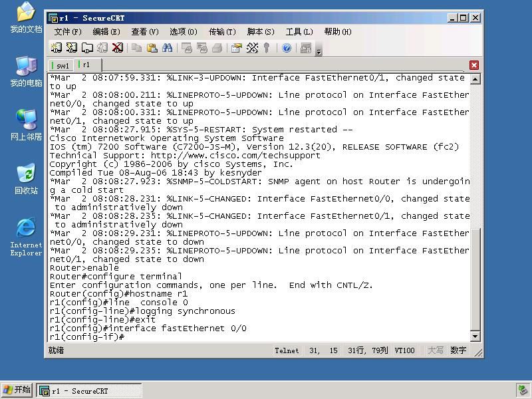Viewport: 532px width, 399px height.
Task: Click the Print Selection toolbar icon
Action: pyautogui.click(x=202, y=48)
